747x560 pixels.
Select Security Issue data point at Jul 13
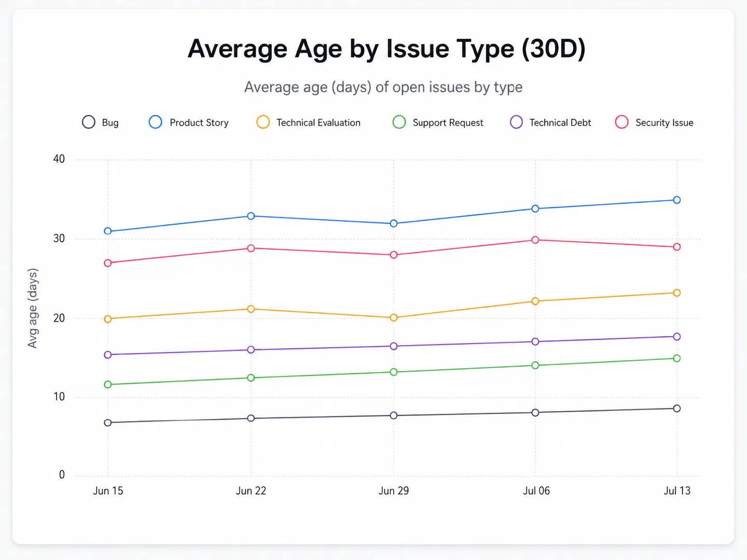(x=677, y=247)
